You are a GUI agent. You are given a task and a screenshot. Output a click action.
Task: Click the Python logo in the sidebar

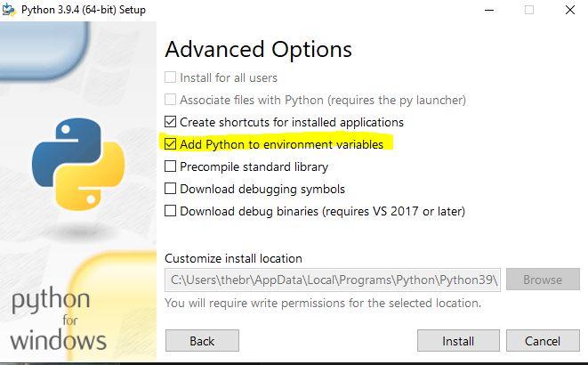pyautogui.click(x=78, y=164)
